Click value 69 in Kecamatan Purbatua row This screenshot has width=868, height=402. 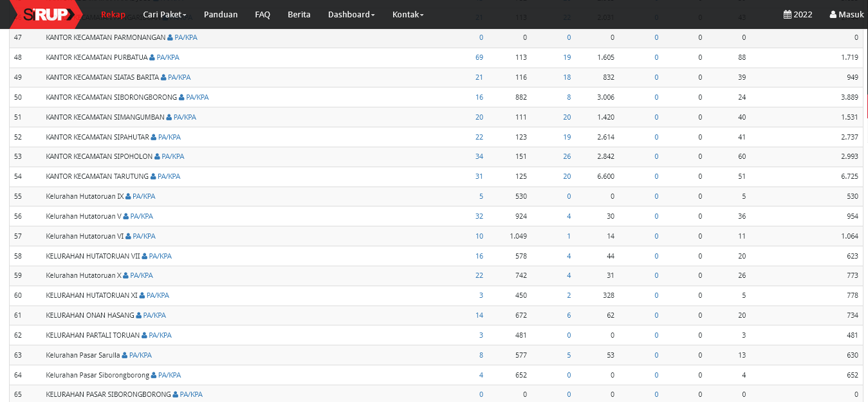(x=479, y=58)
